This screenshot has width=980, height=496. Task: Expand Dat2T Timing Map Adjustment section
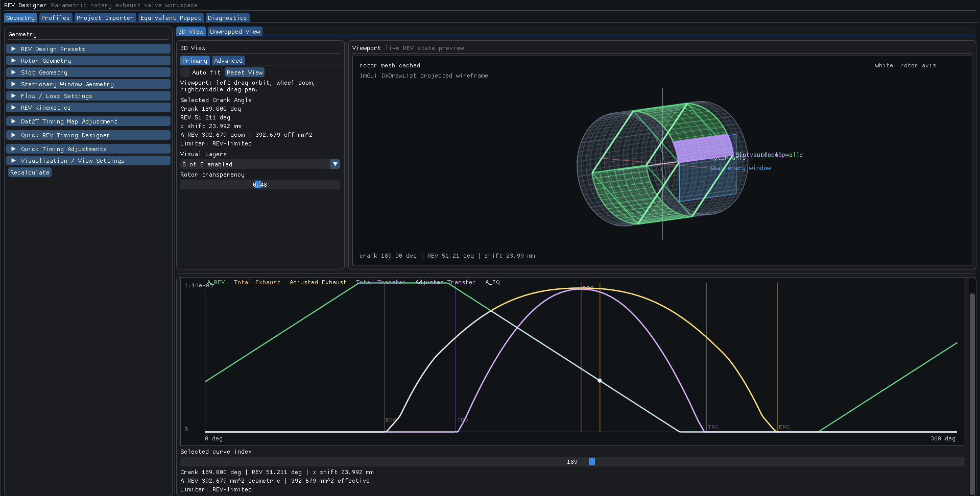click(88, 121)
